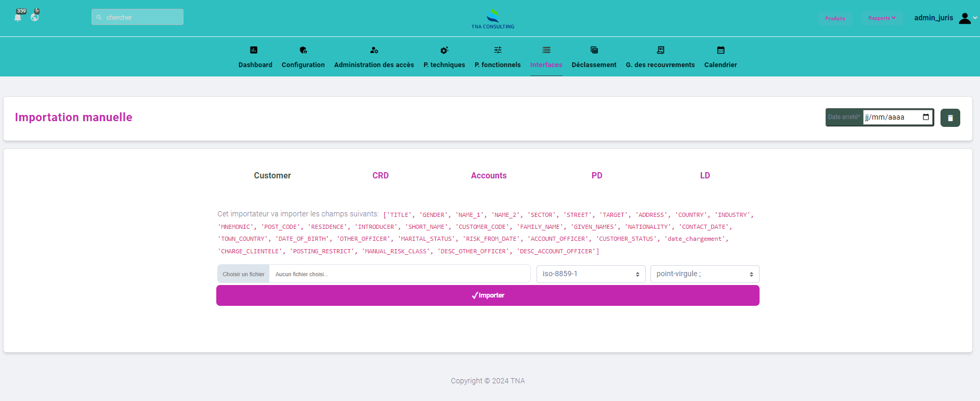The height and width of the screenshot is (401, 980).
Task: Open the Dashboard icon in navigation
Action: (x=254, y=50)
